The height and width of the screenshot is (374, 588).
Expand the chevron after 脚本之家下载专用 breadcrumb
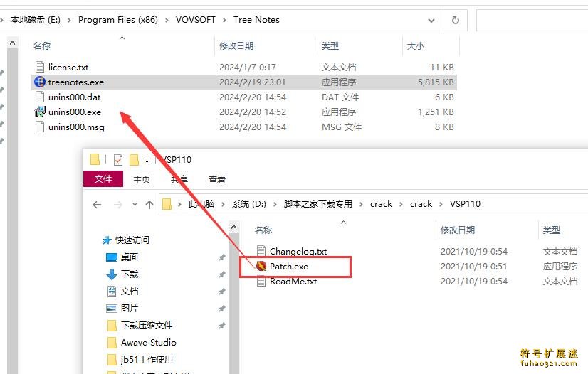[361, 204]
